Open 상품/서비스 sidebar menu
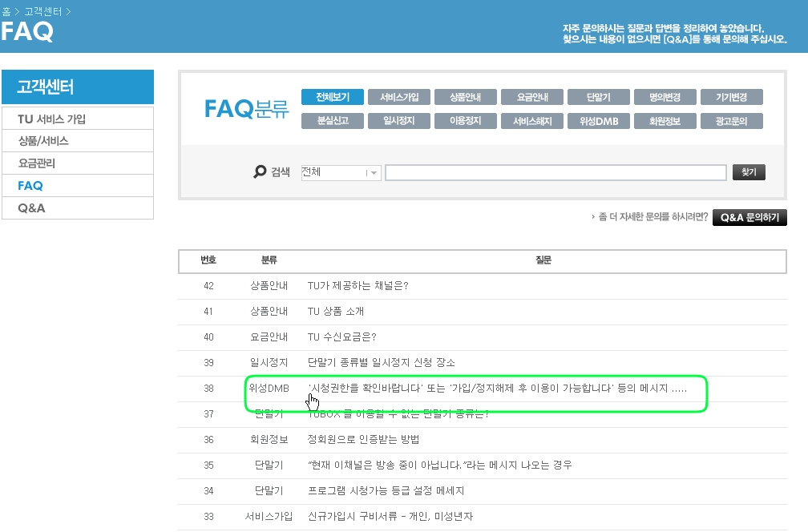808x532 pixels. 78,141
